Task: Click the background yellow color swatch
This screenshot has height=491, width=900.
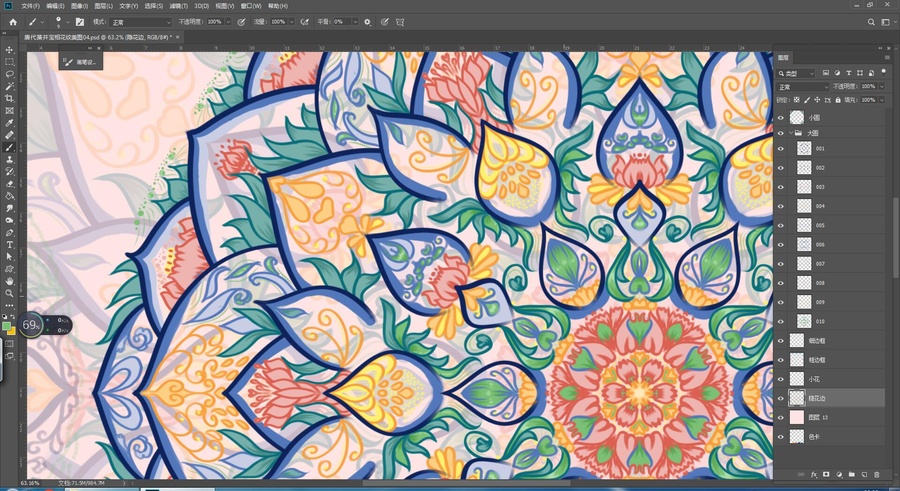Action: click(12, 331)
